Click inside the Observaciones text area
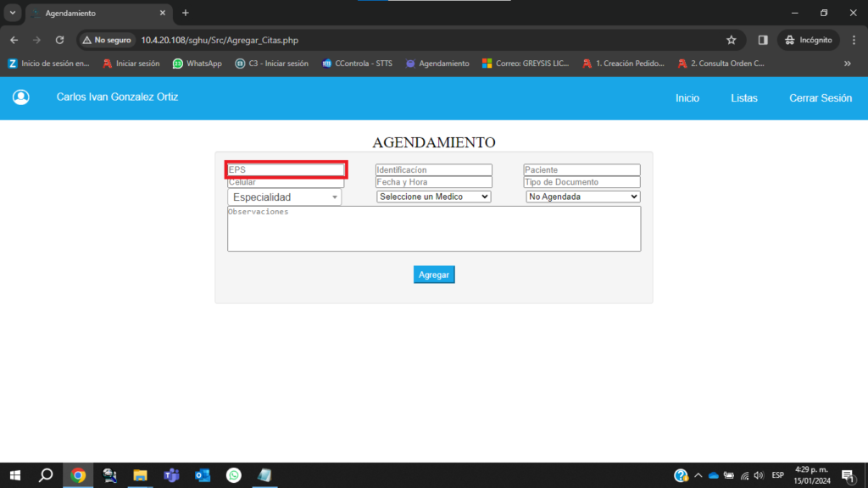Viewport: 868px width, 488px height. 433,229
